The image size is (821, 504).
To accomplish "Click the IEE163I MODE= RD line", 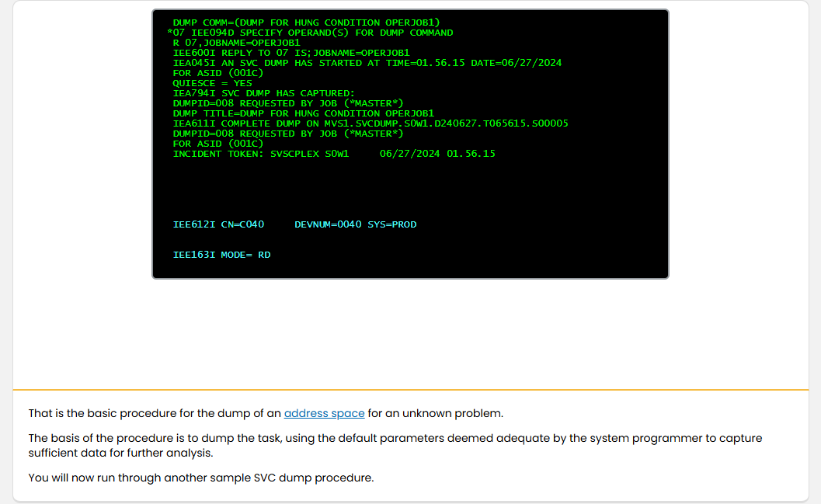I will pos(221,255).
